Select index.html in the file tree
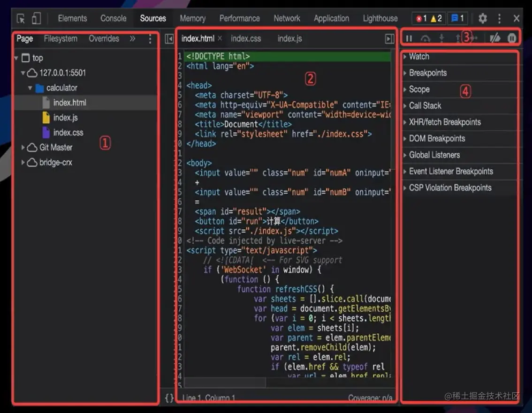This screenshot has height=413, width=532. (86, 102)
